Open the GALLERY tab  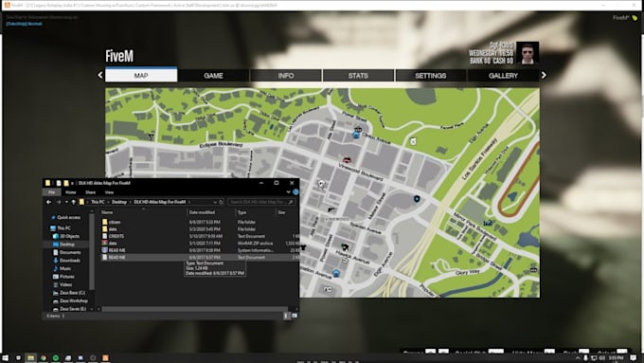[503, 76]
